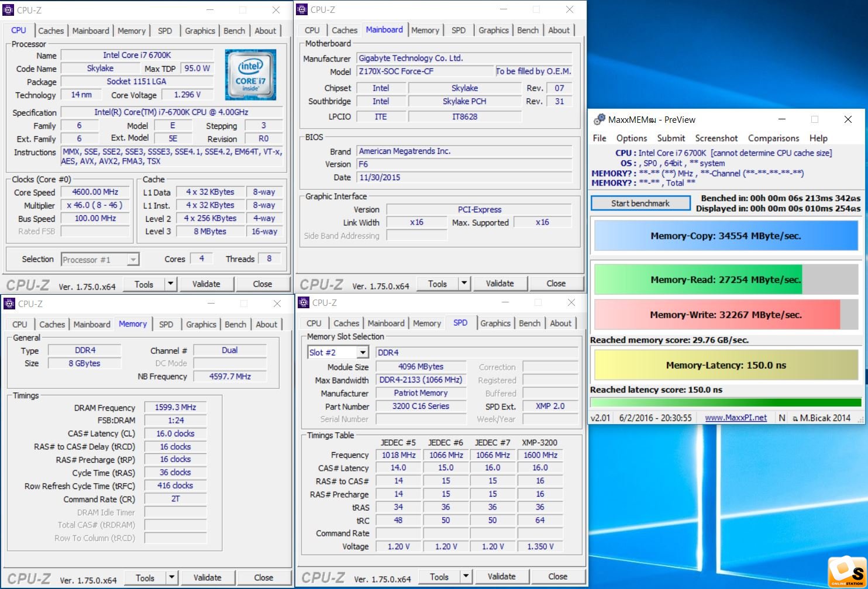Open Tools dropdown arrow in Memory window
The width and height of the screenshot is (868, 589).
coord(171,578)
